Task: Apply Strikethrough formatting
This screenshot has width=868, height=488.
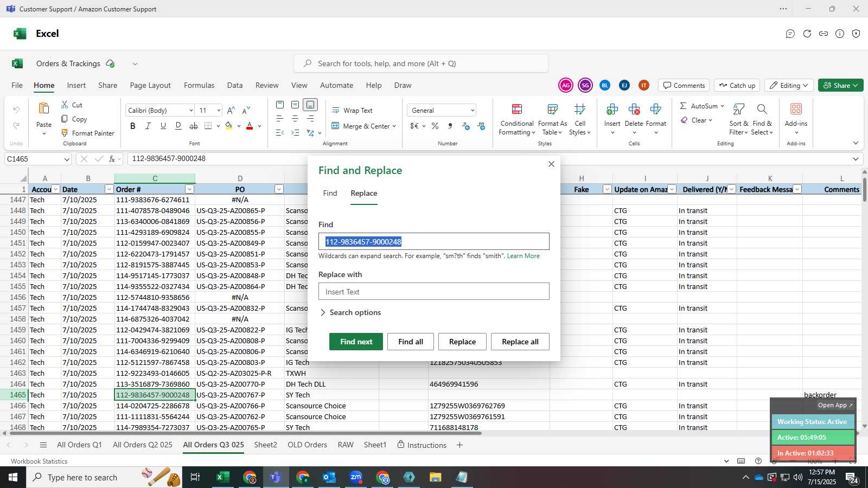Action: [193, 126]
